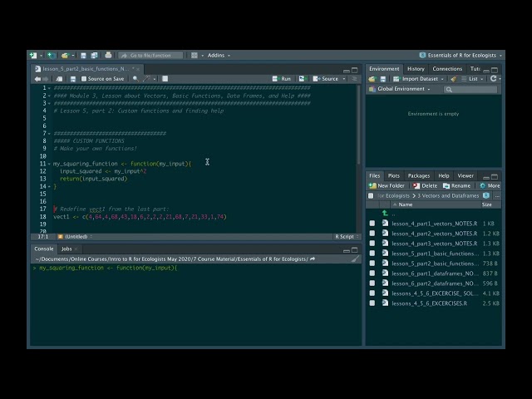Viewport: 532px width, 399px height.
Task: Go forward to next source location
Action: [x=46, y=79]
